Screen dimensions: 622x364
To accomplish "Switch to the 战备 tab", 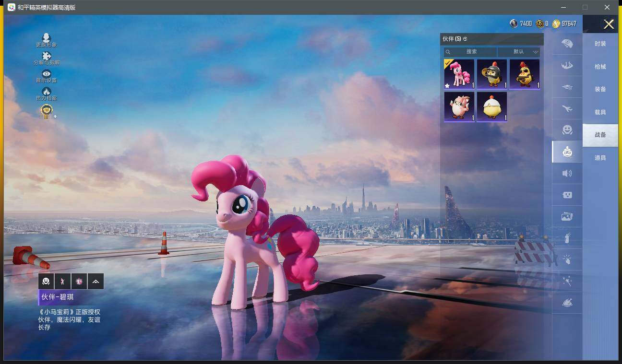I will [x=600, y=135].
